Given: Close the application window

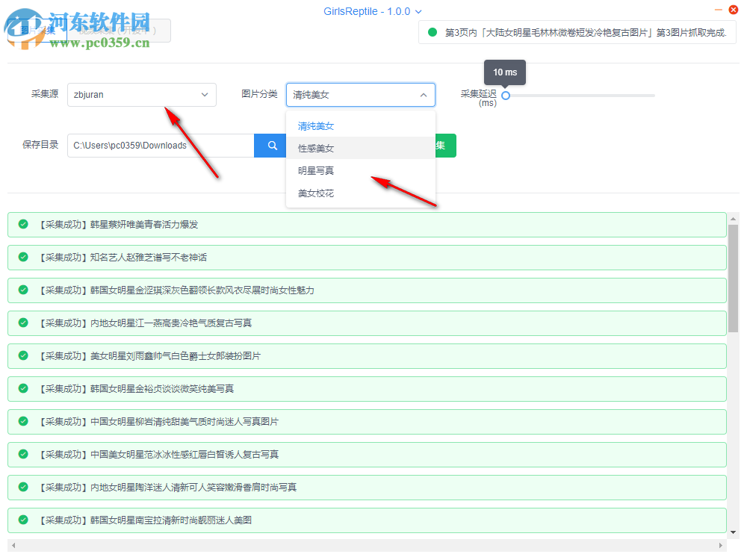Looking at the screenshot, I should tap(734, 10).
